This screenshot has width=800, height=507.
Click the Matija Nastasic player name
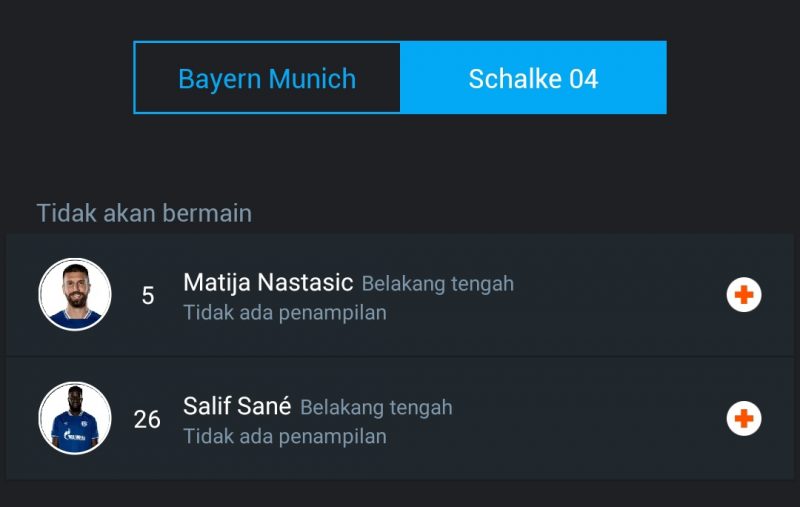click(268, 283)
